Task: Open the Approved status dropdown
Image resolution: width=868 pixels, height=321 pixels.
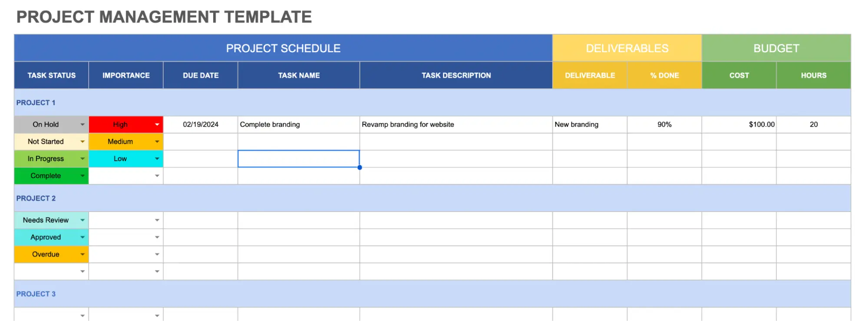Action: [x=83, y=237]
